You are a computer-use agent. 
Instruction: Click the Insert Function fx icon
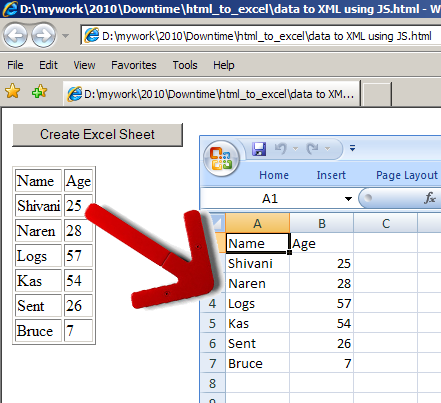click(430, 198)
